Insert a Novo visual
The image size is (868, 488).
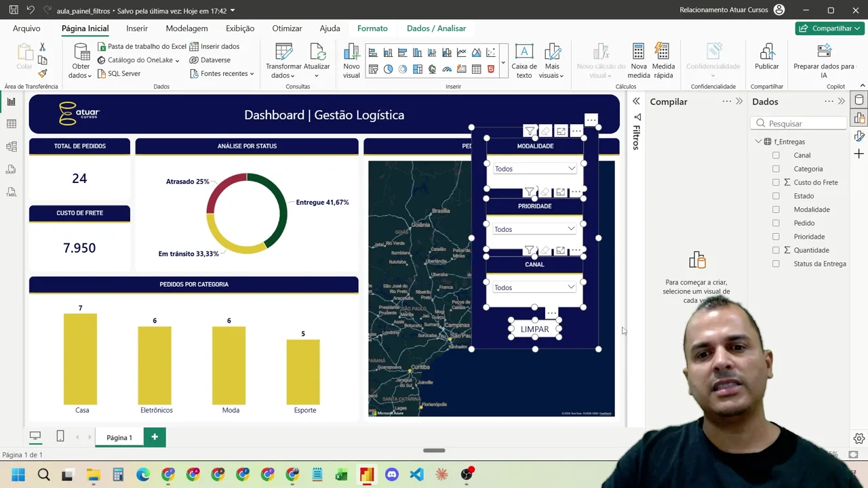pos(351,61)
